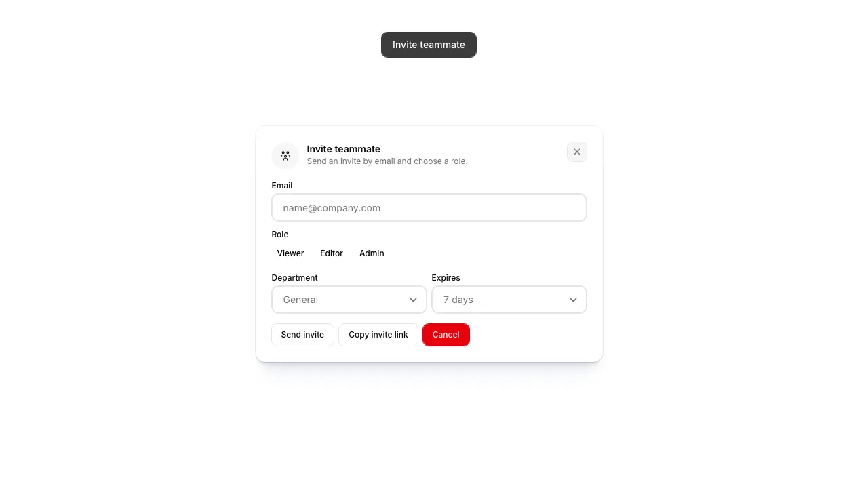868x488 pixels.
Task: Click the Role group label
Action: [x=280, y=235]
